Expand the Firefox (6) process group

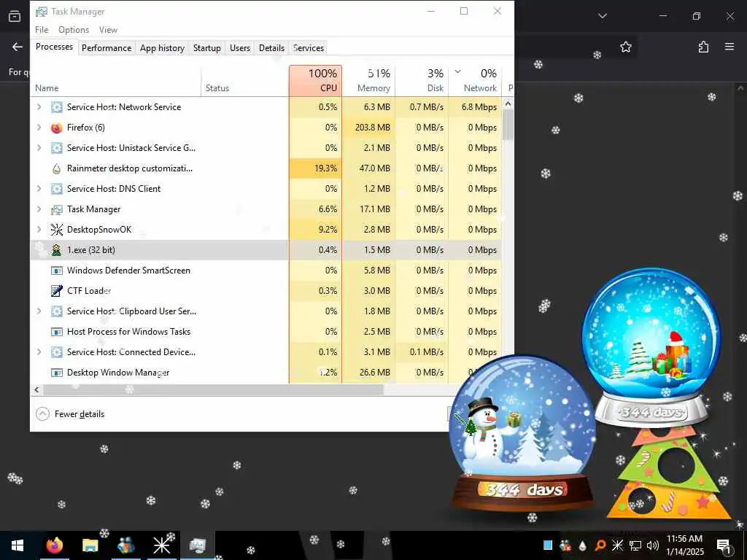pos(39,128)
